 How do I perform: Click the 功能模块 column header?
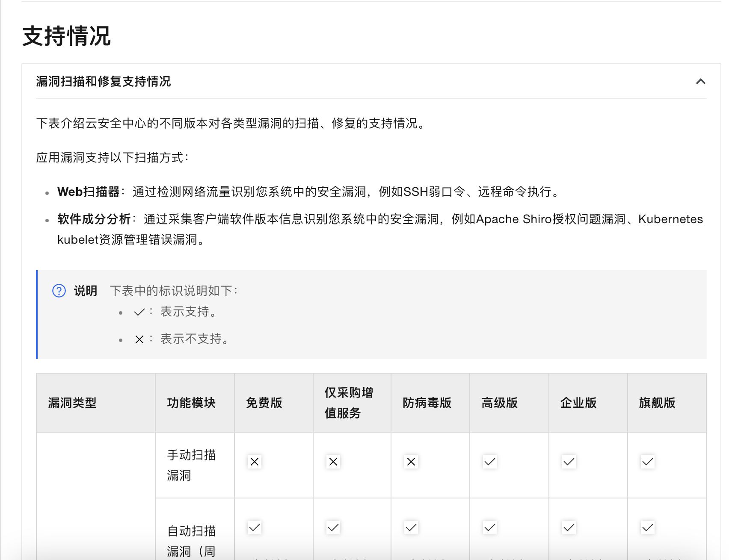[x=195, y=403]
